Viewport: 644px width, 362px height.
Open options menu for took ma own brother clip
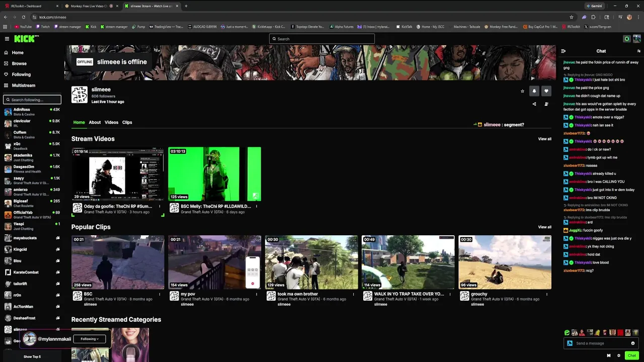tap(353, 294)
